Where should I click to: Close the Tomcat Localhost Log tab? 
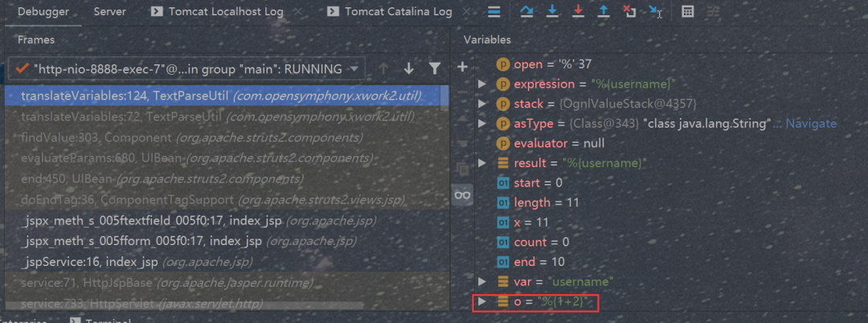click(x=298, y=11)
